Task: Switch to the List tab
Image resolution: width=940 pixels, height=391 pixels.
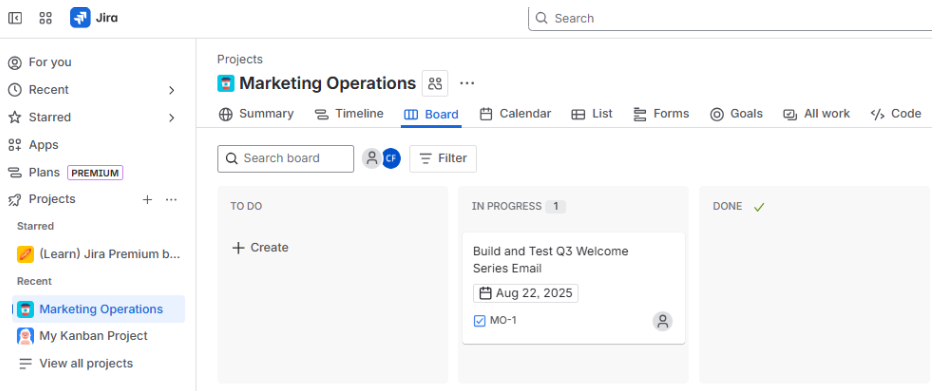Action: (x=592, y=114)
